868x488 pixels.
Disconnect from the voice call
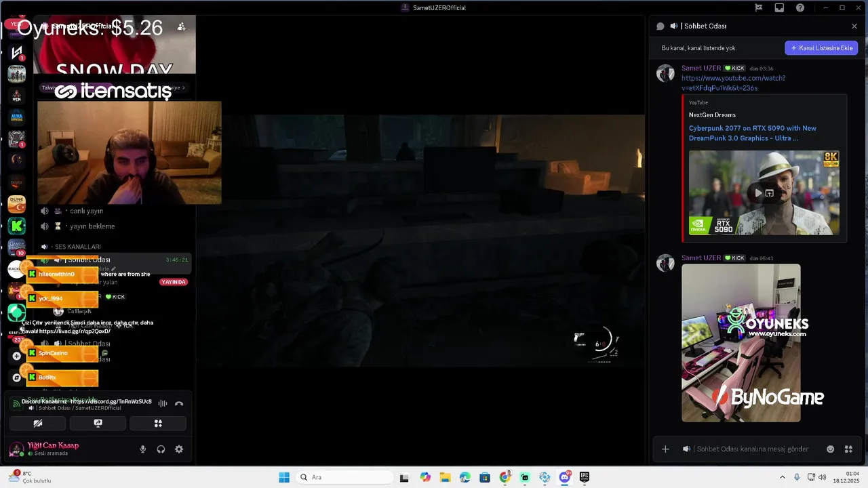(179, 403)
